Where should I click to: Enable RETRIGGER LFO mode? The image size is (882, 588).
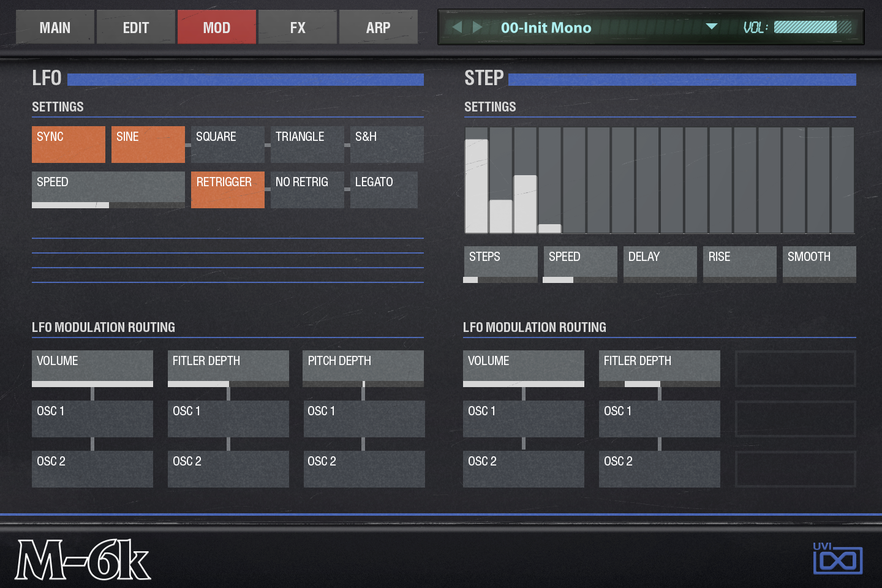pos(228,190)
